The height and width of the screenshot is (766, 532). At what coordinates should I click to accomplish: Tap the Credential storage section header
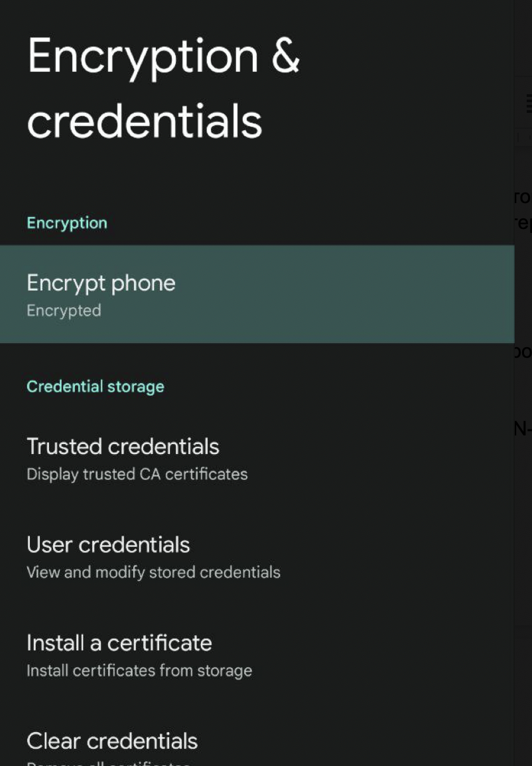pos(95,386)
